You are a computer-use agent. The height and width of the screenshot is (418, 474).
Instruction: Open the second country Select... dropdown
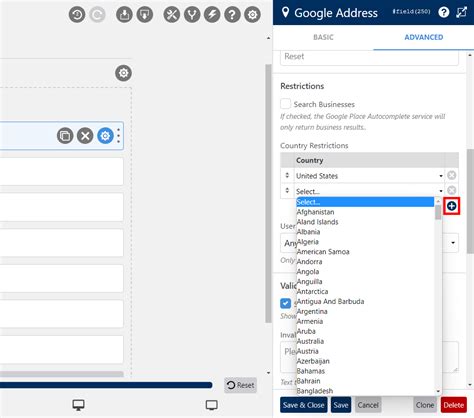click(x=369, y=191)
